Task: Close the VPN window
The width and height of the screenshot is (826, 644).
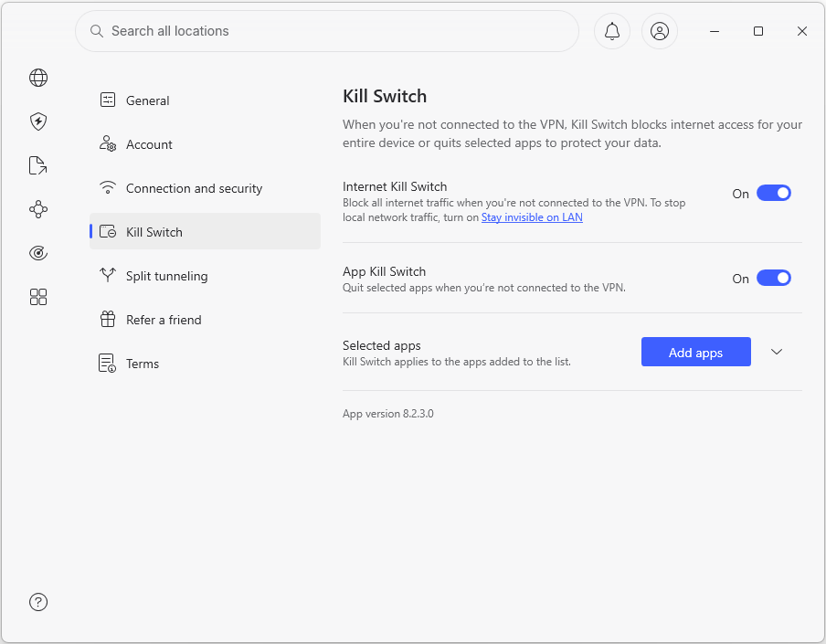Action: [801, 31]
